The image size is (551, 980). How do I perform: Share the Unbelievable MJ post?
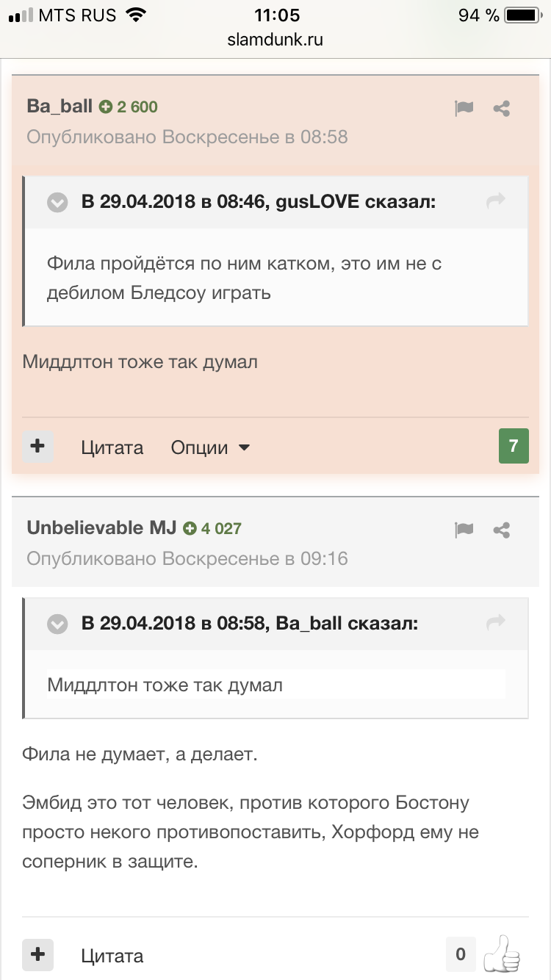point(502,530)
